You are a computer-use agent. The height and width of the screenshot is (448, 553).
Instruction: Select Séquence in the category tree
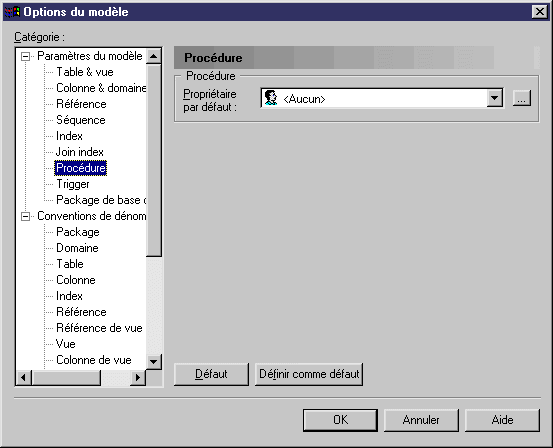click(x=81, y=120)
